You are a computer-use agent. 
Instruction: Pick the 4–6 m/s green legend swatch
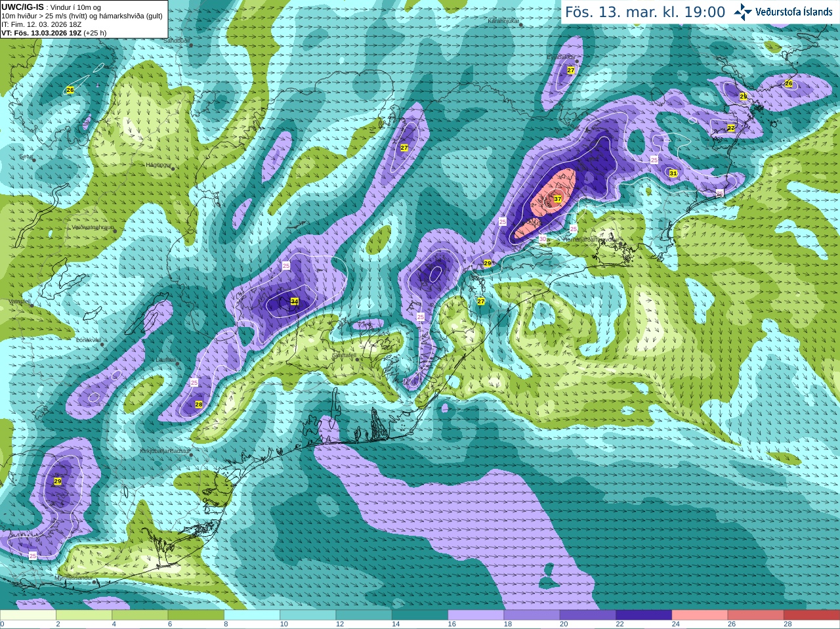pyautogui.click(x=140, y=615)
